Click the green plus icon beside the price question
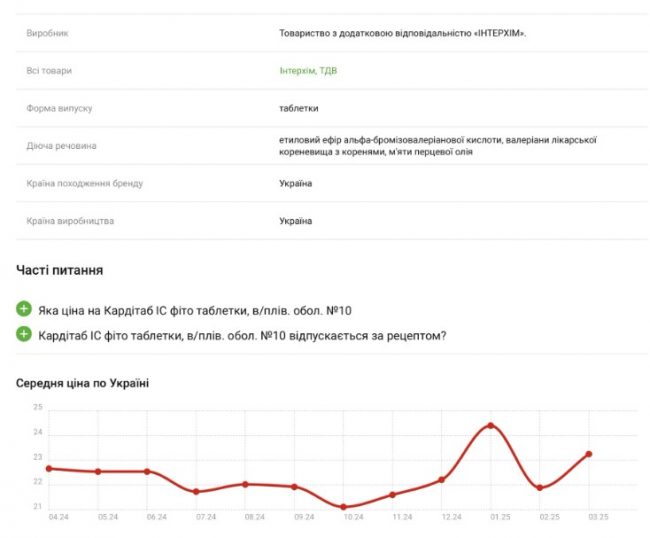Viewport: 650px width, 538px height. coord(24,310)
